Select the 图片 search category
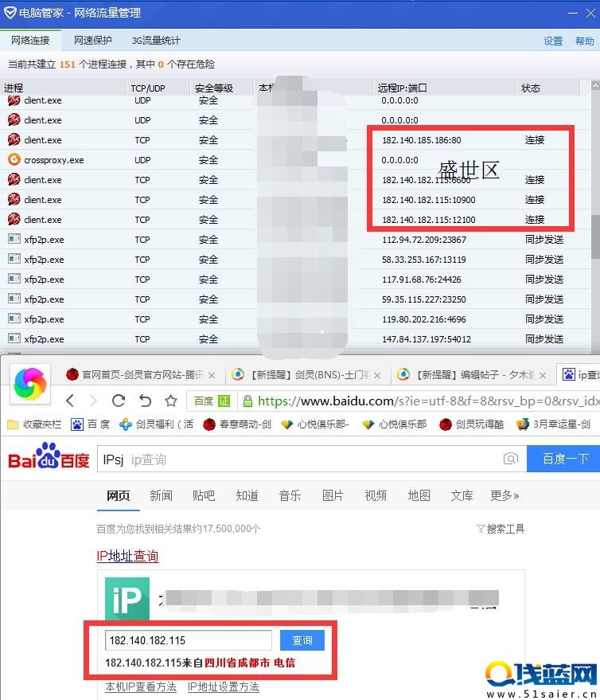This screenshot has width=600, height=700. click(333, 495)
